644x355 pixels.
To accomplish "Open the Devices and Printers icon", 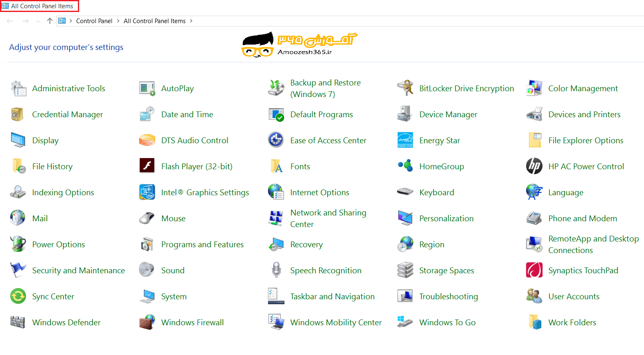I will click(534, 114).
